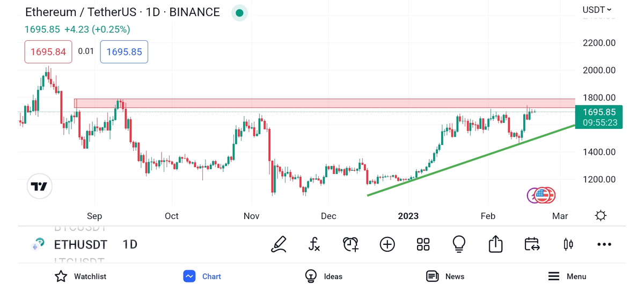Open the calendar go-to-date icon

click(x=532, y=244)
